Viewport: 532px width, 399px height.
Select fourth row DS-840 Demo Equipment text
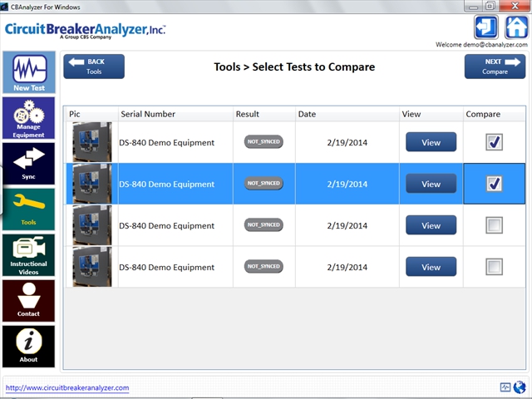click(166, 268)
